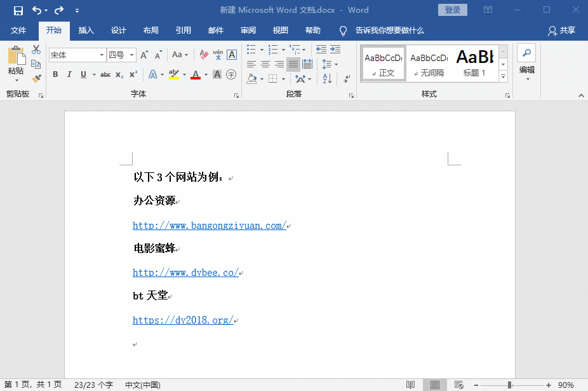Toggle strikethrough abc formatting
The height and width of the screenshot is (391, 588).
pos(105,74)
